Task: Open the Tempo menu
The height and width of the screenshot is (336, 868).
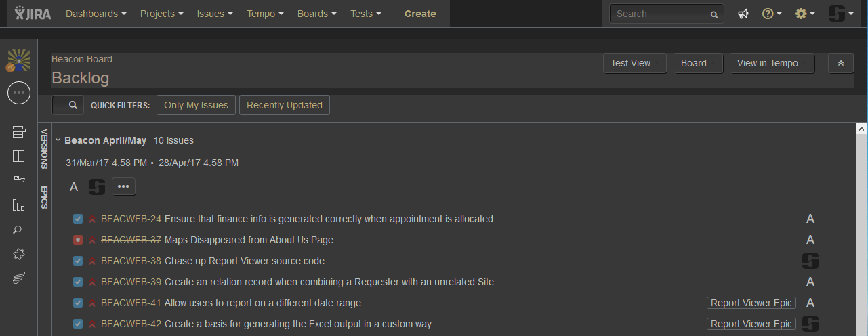Action: 265,14
